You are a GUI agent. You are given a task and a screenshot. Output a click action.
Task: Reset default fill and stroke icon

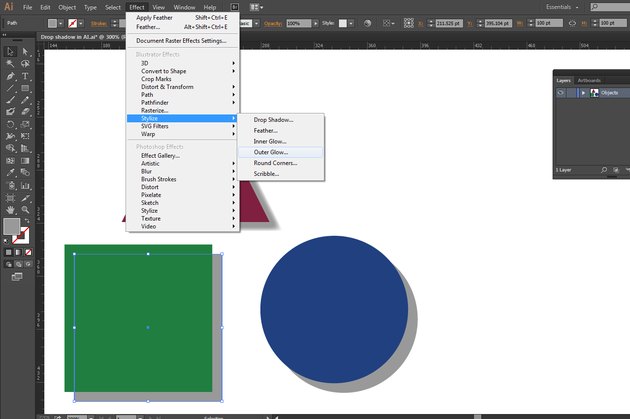pyautogui.click(x=6, y=241)
